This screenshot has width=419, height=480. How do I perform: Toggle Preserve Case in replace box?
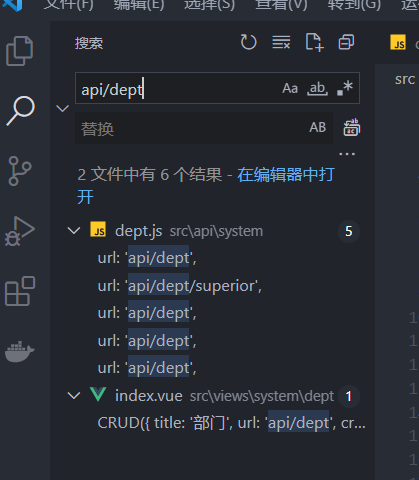point(317,127)
